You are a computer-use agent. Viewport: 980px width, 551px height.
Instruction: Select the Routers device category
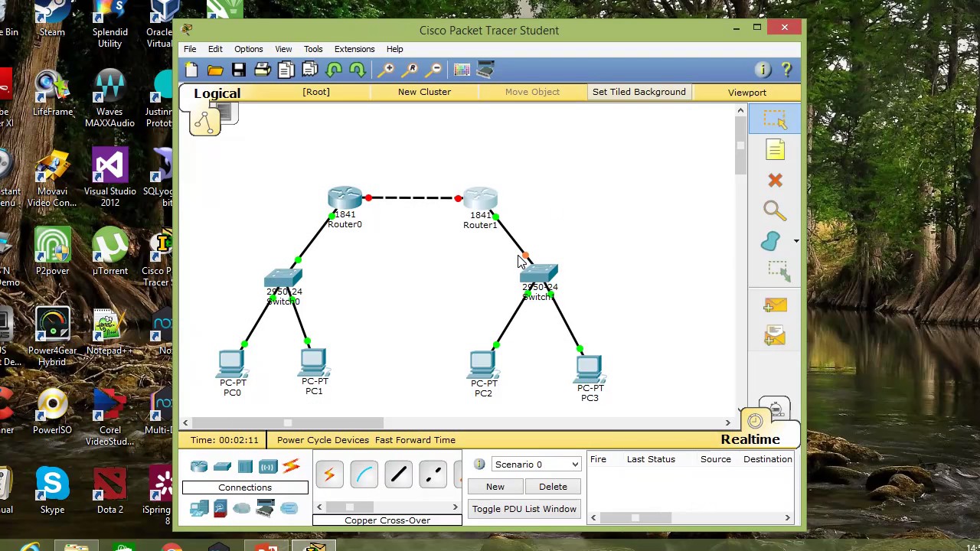[x=199, y=467]
